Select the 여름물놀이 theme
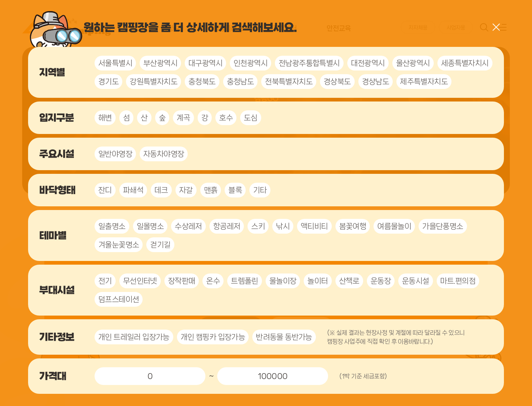 pyautogui.click(x=394, y=226)
